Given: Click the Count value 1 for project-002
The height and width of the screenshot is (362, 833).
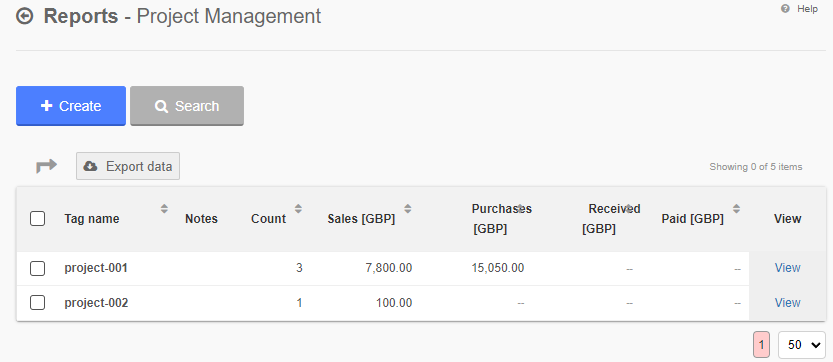Looking at the screenshot, I should tap(299, 303).
